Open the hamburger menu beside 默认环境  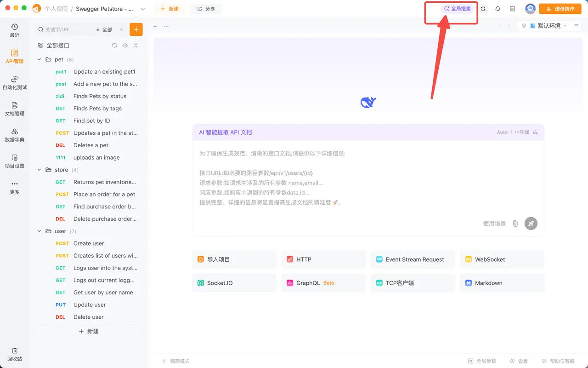577,26
